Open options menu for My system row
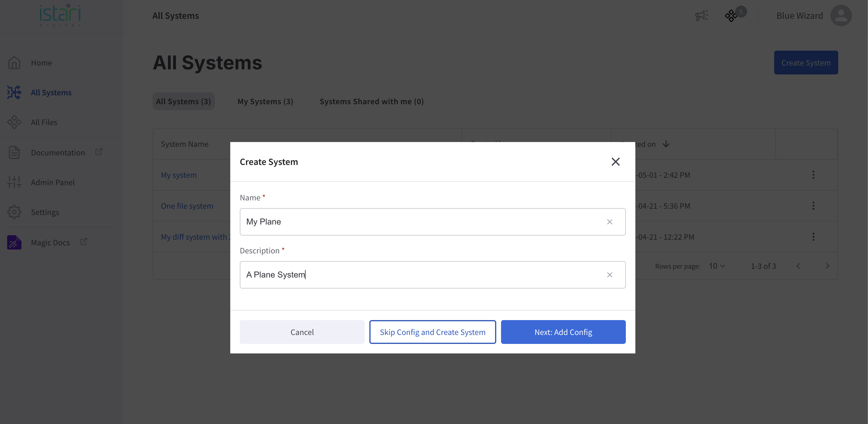The height and width of the screenshot is (424, 868). coord(813,175)
